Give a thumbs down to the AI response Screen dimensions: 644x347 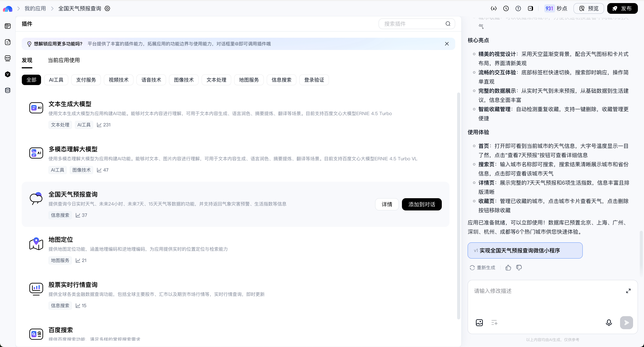pyautogui.click(x=519, y=268)
